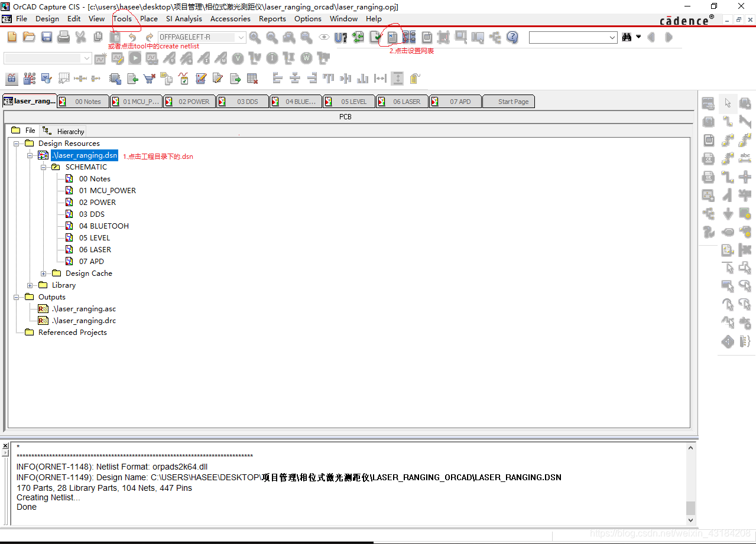
Task: Open the File menu
Action: point(21,18)
